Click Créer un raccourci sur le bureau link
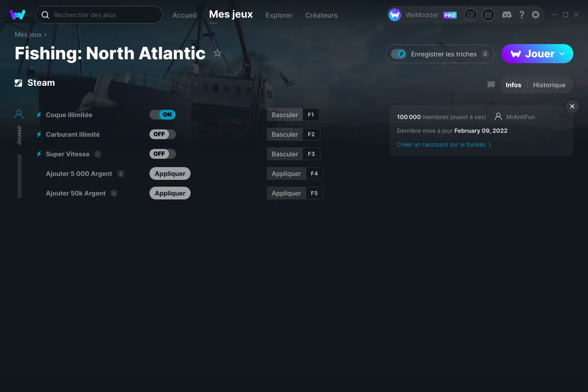Image resolution: width=588 pixels, height=392 pixels. (x=444, y=145)
